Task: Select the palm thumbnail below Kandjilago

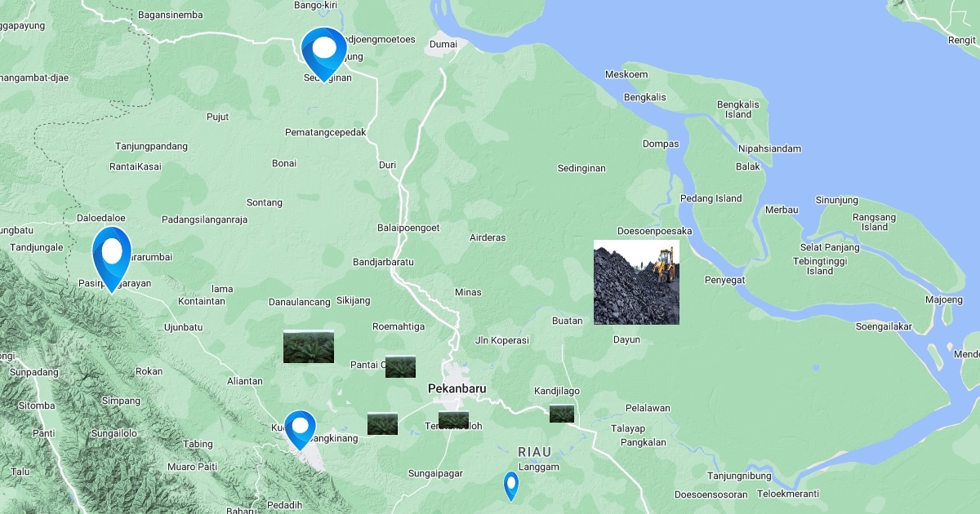Action: click(x=561, y=414)
